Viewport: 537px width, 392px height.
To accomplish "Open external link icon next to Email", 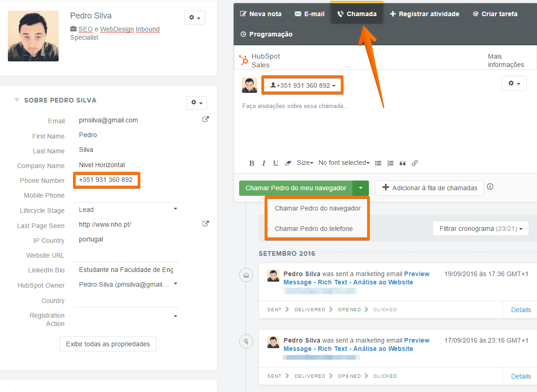I will click(x=205, y=120).
